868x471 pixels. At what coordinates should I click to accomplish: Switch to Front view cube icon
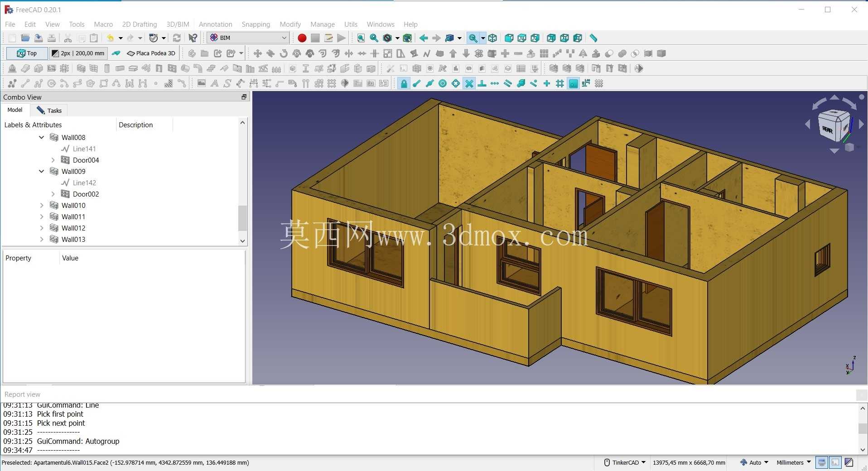point(509,38)
